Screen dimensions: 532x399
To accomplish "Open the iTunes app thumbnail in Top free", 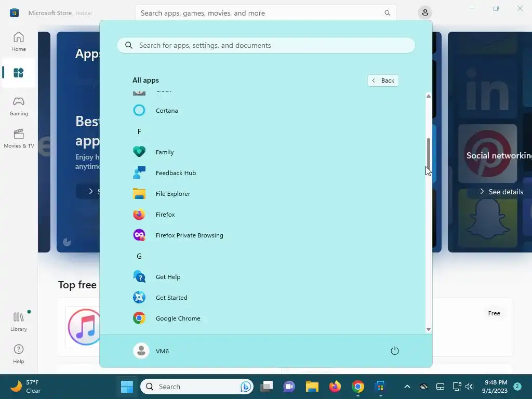I will [84, 327].
